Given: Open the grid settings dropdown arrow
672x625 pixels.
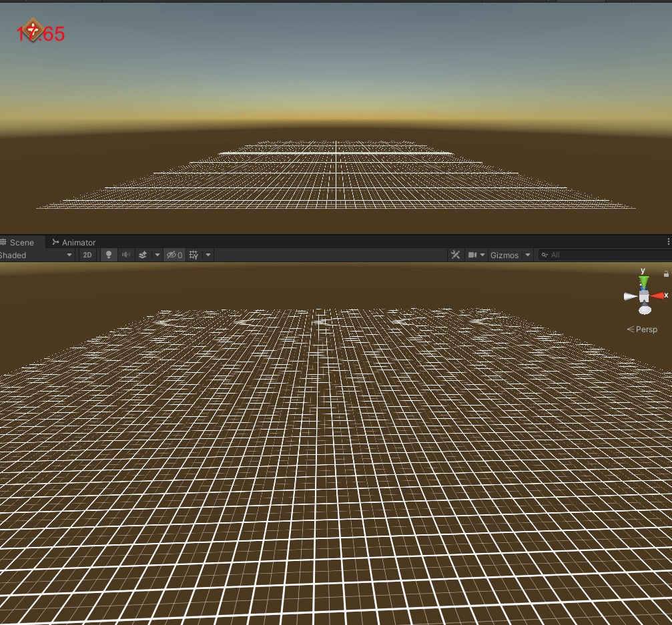Looking at the screenshot, I should click(x=208, y=255).
